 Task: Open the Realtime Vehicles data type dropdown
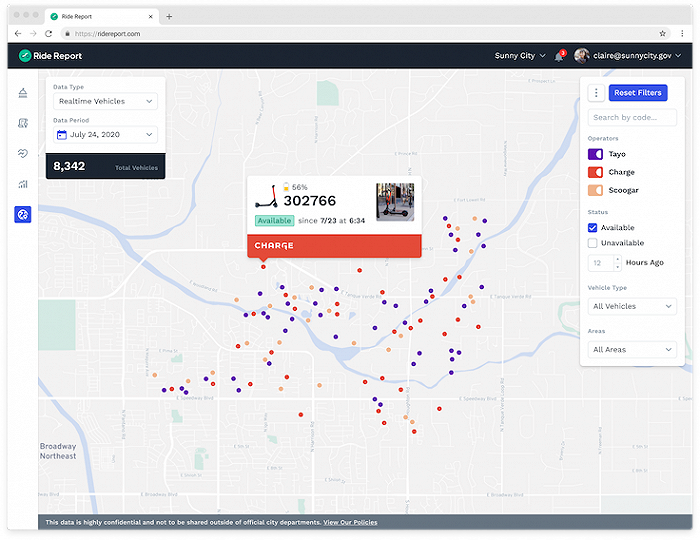coord(106,101)
